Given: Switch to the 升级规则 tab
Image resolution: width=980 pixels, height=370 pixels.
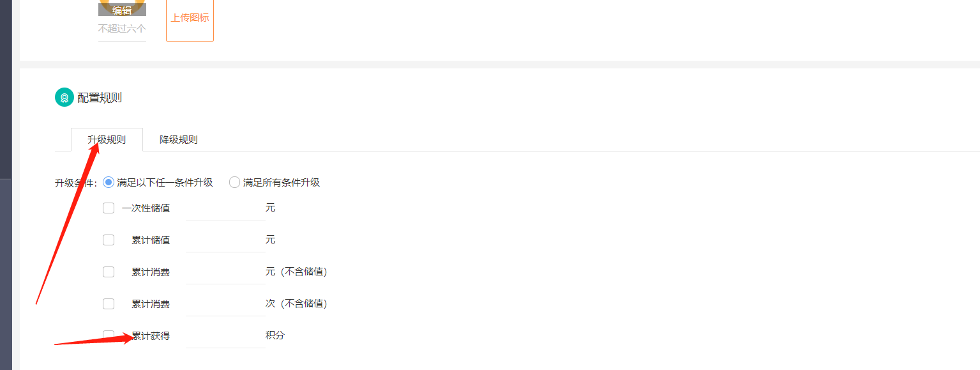Looking at the screenshot, I should click(x=107, y=140).
